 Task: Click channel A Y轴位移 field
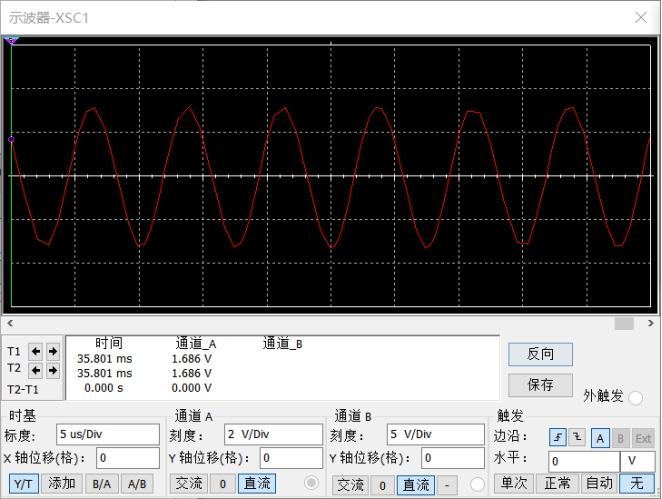291,458
